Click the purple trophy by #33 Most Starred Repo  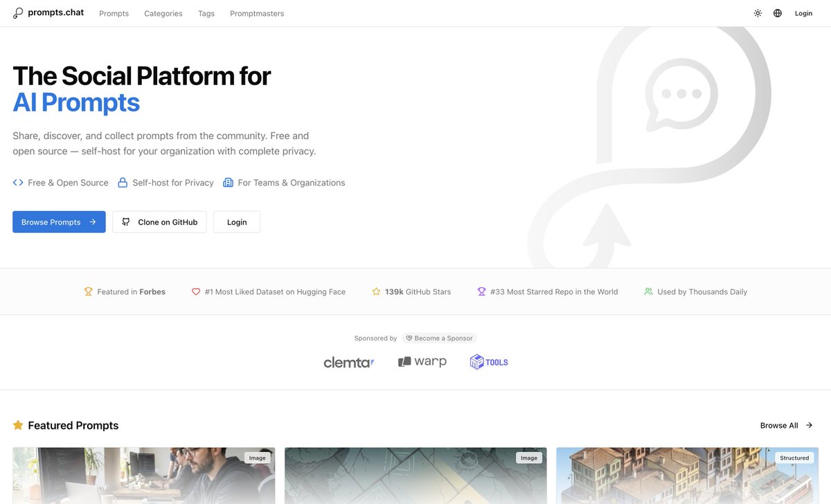pos(481,291)
